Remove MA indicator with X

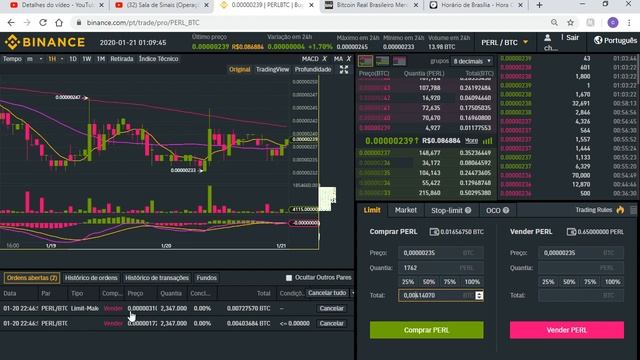click(x=349, y=59)
